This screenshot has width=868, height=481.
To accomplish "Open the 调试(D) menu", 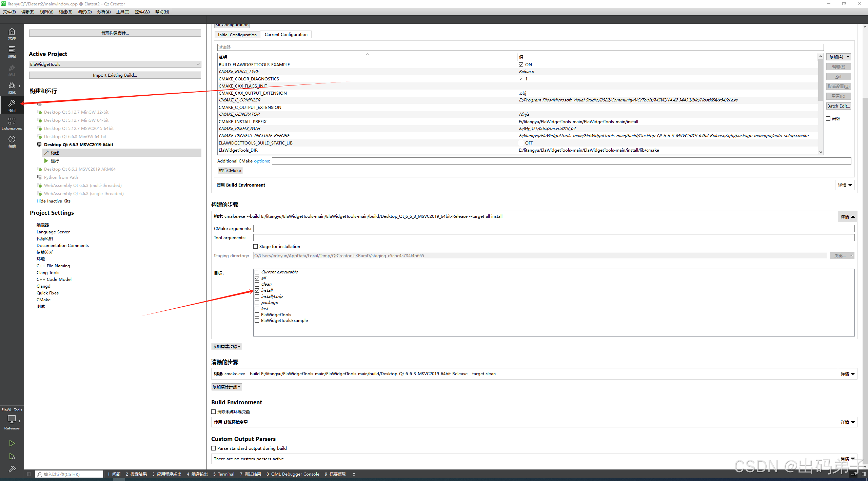I will coord(85,12).
